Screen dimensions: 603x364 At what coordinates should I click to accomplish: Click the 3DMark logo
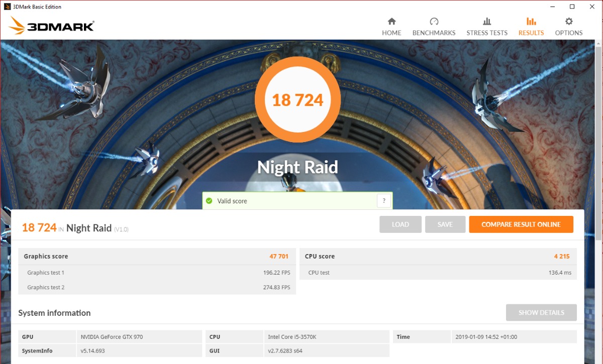51,26
